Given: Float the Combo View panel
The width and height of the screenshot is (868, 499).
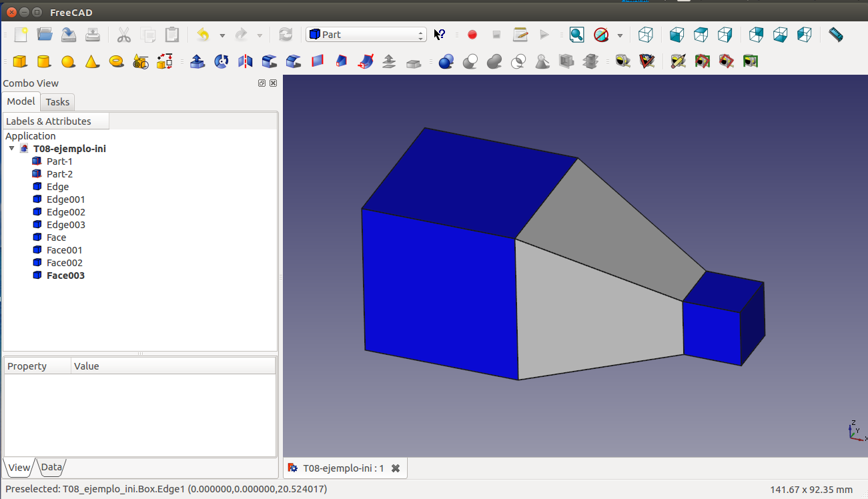Looking at the screenshot, I should (x=262, y=83).
